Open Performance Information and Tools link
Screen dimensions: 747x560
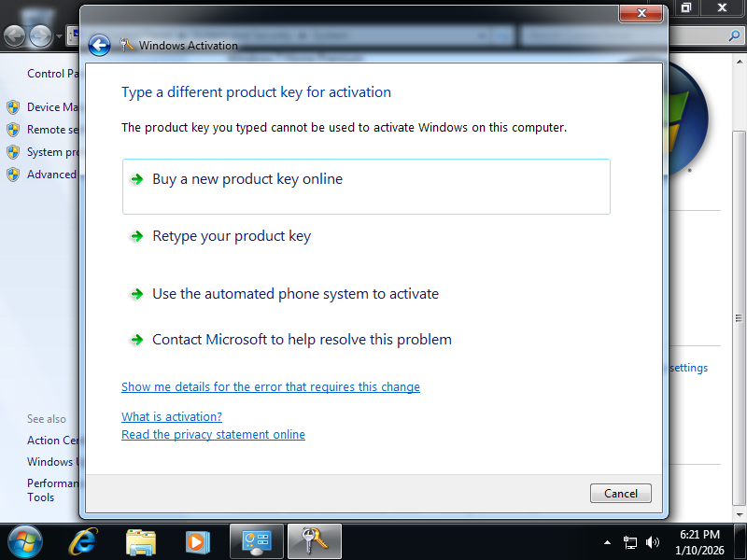pyautogui.click(x=52, y=490)
